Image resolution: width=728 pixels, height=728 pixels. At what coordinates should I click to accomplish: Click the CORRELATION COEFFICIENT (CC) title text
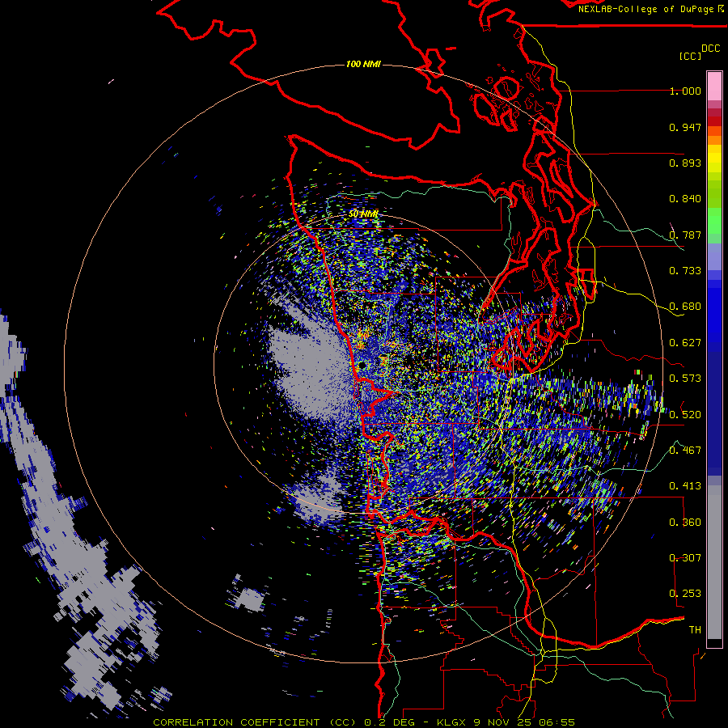pyautogui.click(x=255, y=722)
